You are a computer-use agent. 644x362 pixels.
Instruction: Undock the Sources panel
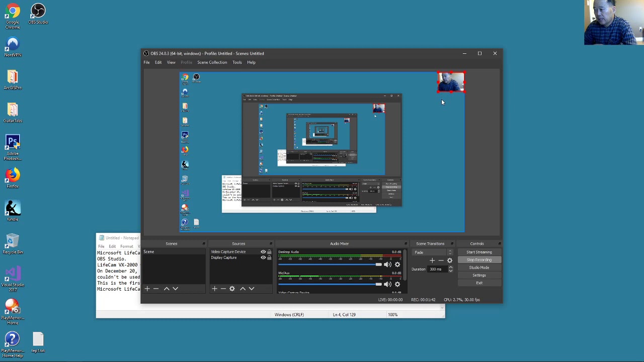pos(271,244)
